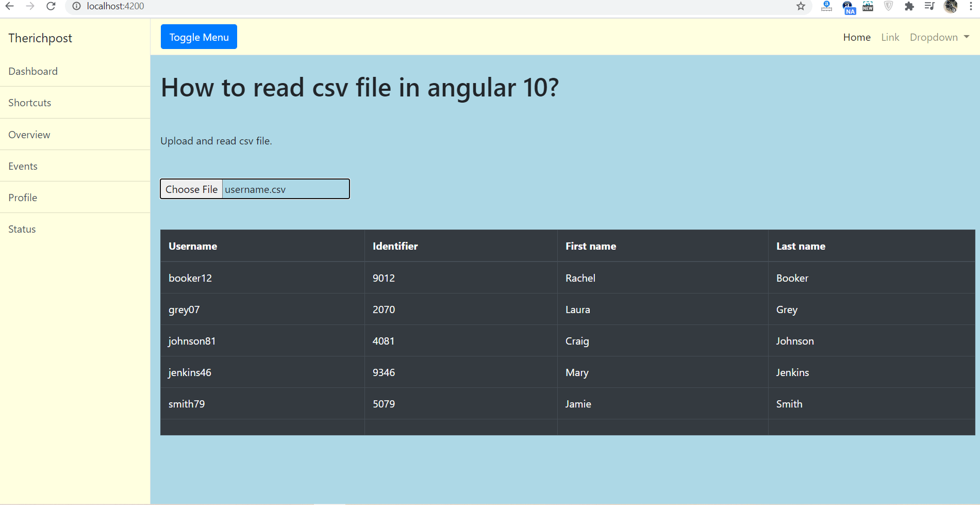Open the Dashboard sidebar link
The height and width of the screenshot is (505, 980).
coord(33,71)
